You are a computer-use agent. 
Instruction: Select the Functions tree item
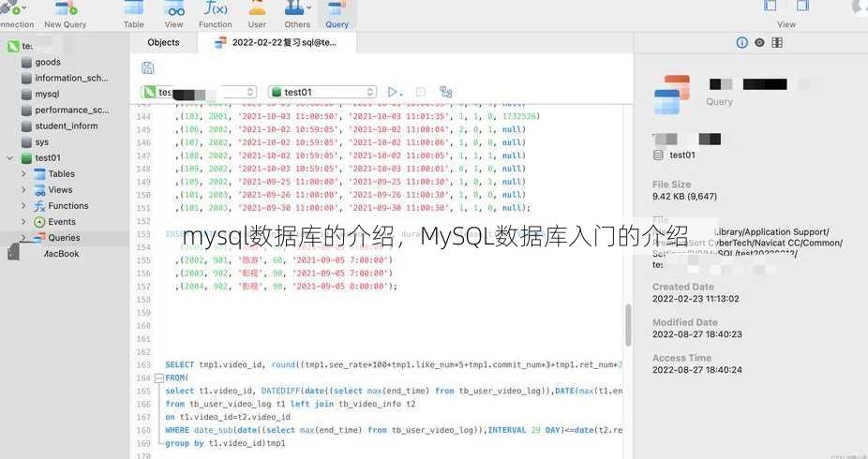click(68, 206)
